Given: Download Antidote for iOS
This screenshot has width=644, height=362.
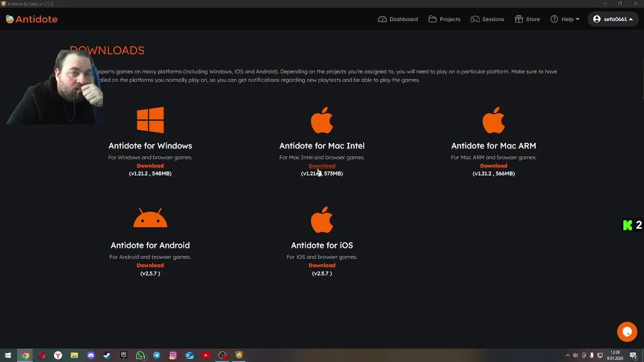Looking at the screenshot, I should tap(322, 265).
